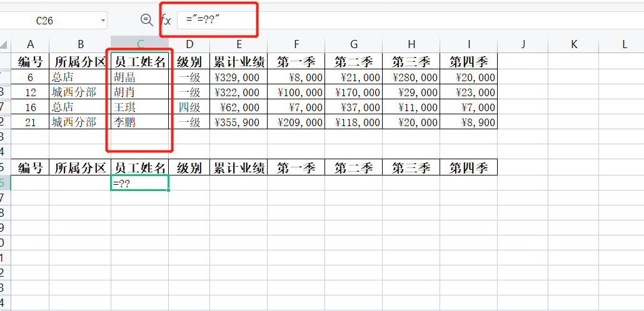The image size is (644, 311).
Task: Click the active cell showing =??
Action: coord(140,183)
